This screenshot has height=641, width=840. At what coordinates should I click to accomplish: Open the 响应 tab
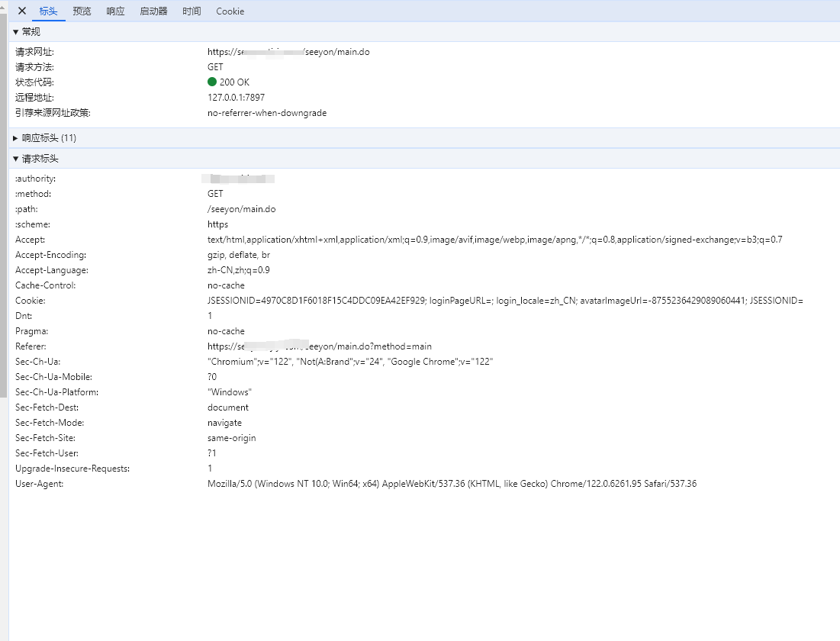[x=115, y=11]
